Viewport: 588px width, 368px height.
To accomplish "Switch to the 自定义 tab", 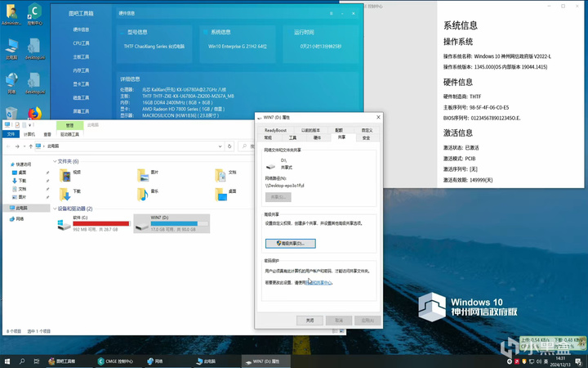I will [367, 130].
